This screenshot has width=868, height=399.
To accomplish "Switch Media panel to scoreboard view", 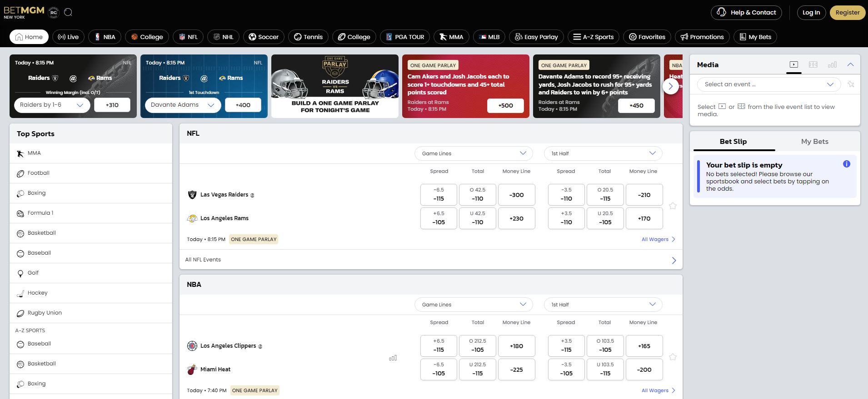I will point(813,65).
